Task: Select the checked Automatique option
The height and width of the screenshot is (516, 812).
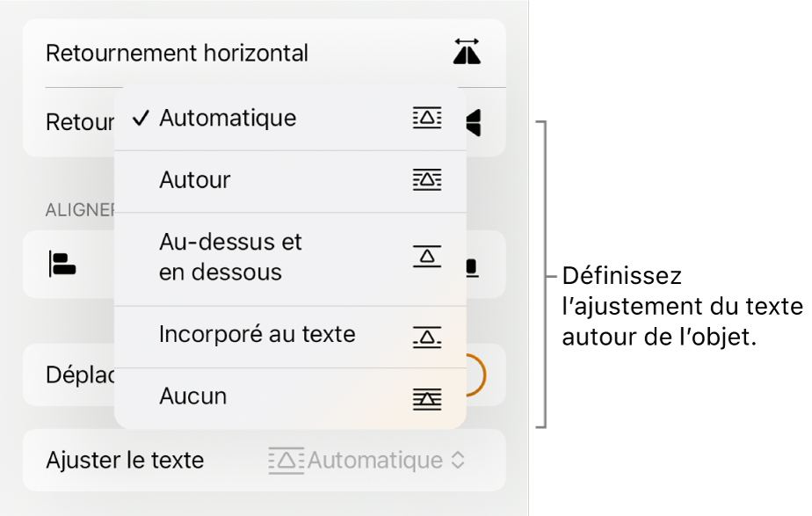Action: 228,119
